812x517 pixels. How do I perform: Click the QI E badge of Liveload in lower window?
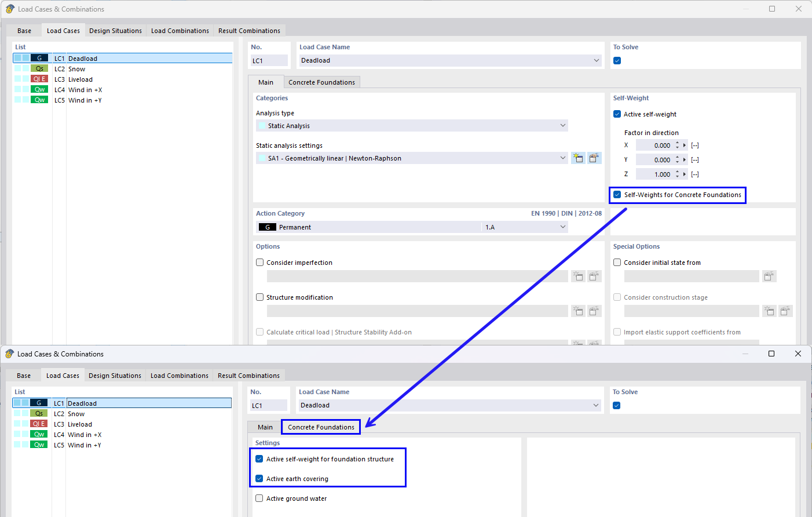tap(39, 424)
